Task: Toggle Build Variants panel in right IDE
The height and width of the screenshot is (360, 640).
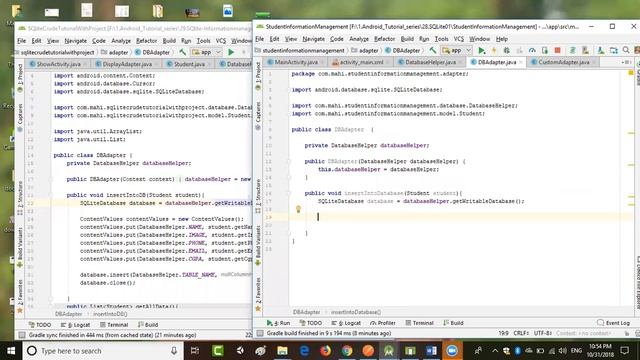Action: 258,246
